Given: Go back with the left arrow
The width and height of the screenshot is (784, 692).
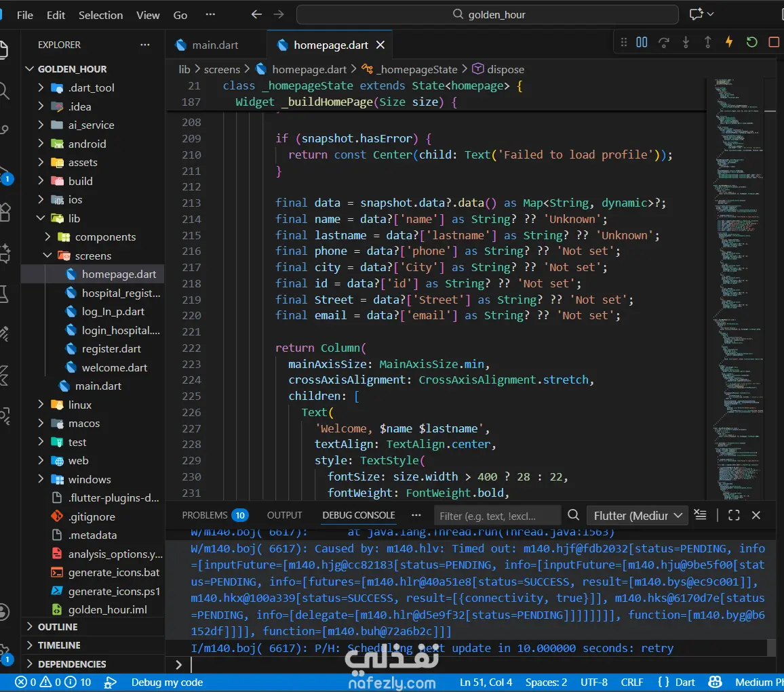Looking at the screenshot, I should [256, 14].
